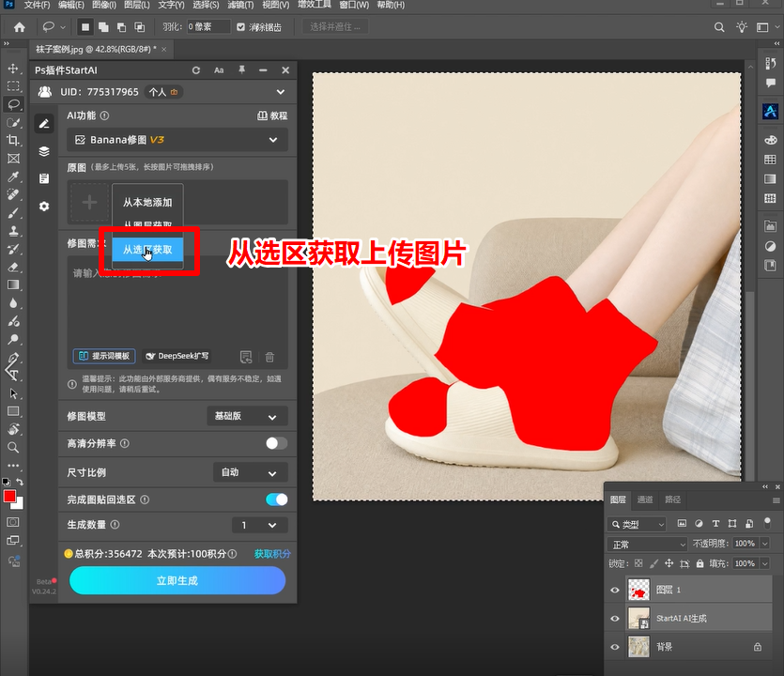Open the 窗口(W) menu
Image resolution: width=784 pixels, height=676 pixels.
tap(354, 5)
